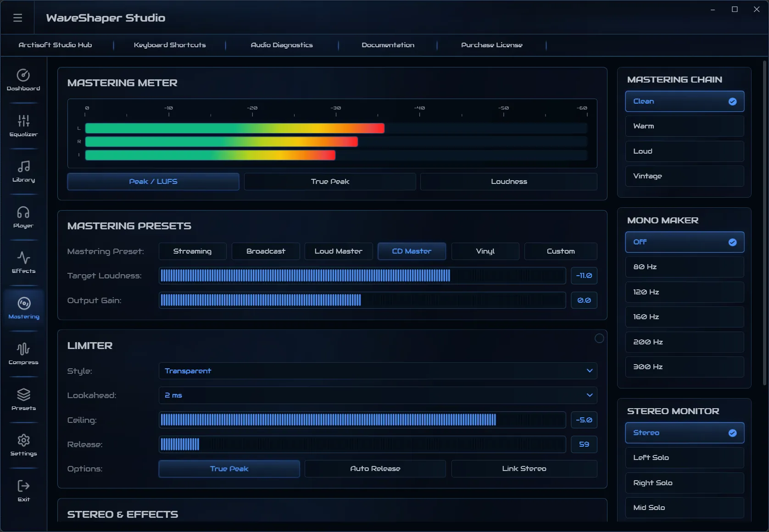Select the Peak / LUFS meter tab
The image size is (769, 532).
153,182
